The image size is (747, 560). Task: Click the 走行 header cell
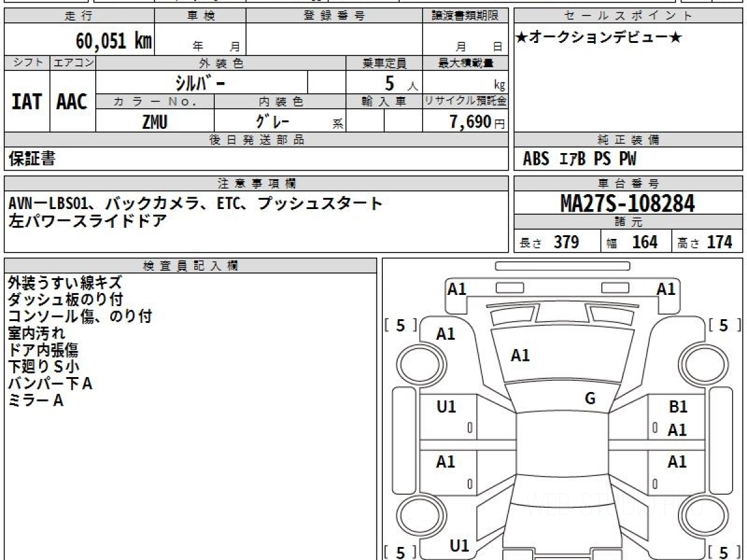pyautogui.click(x=78, y=16)
